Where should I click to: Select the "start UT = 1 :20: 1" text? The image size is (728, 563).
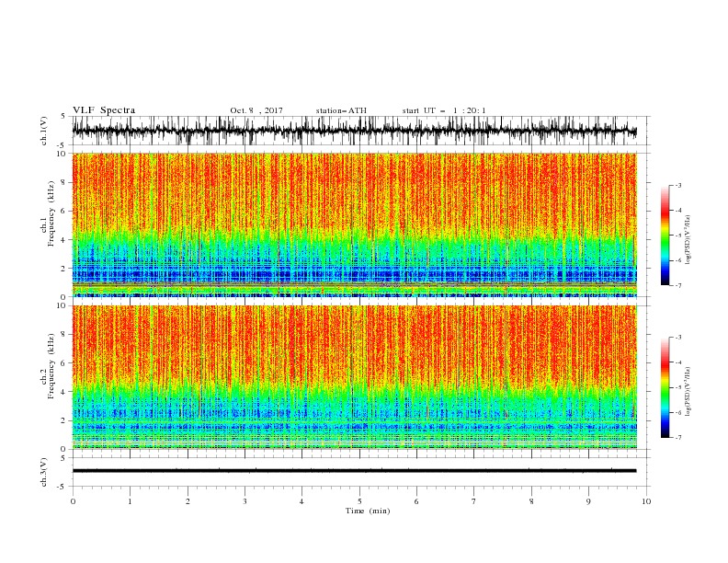[444, 110]
